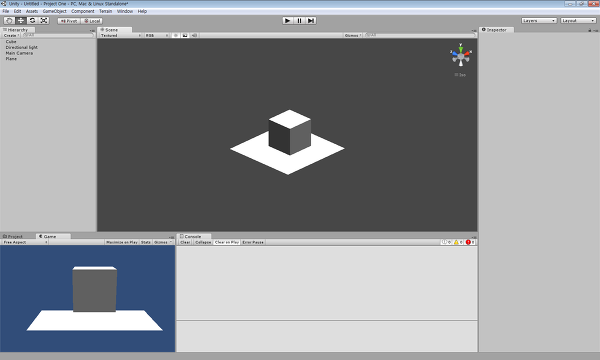Toggle Console info messages filter icon
This screenshot has width=600, height=360.
[447, 243]
